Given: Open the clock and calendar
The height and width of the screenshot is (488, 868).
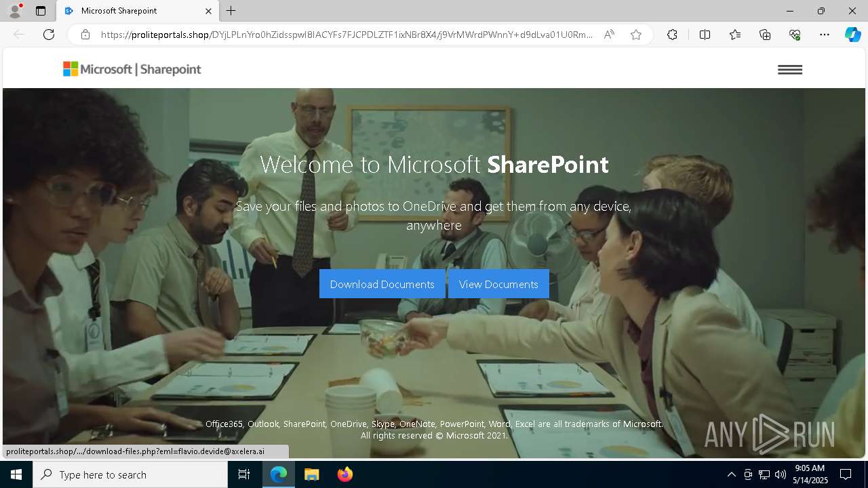Looking at the screenshot, I should (x=810, y=474).
